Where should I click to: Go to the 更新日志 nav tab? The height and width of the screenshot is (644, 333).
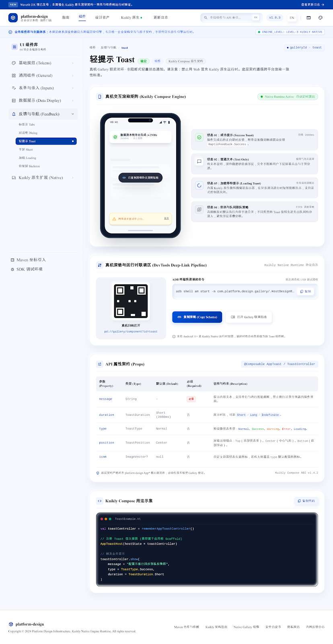coord(160,18)
